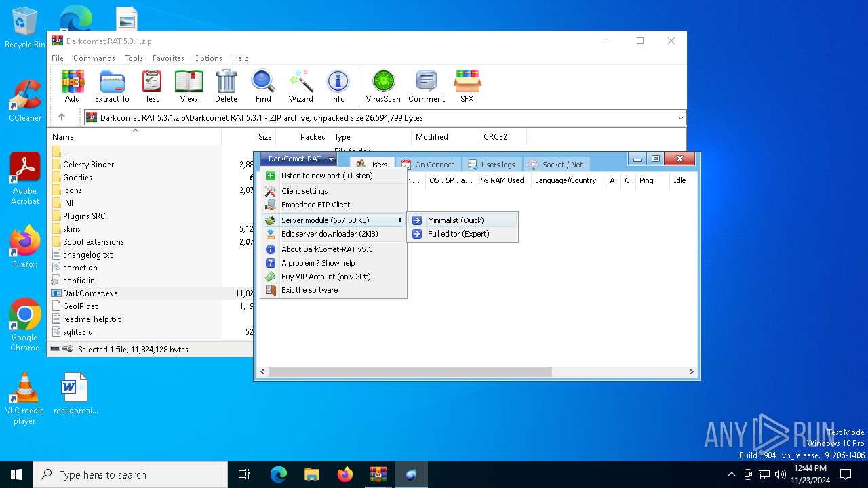Viewport: 868px width, 488px height.
Task: Choose Edit server downloader (2KiB)
Action: pos(334,234)
